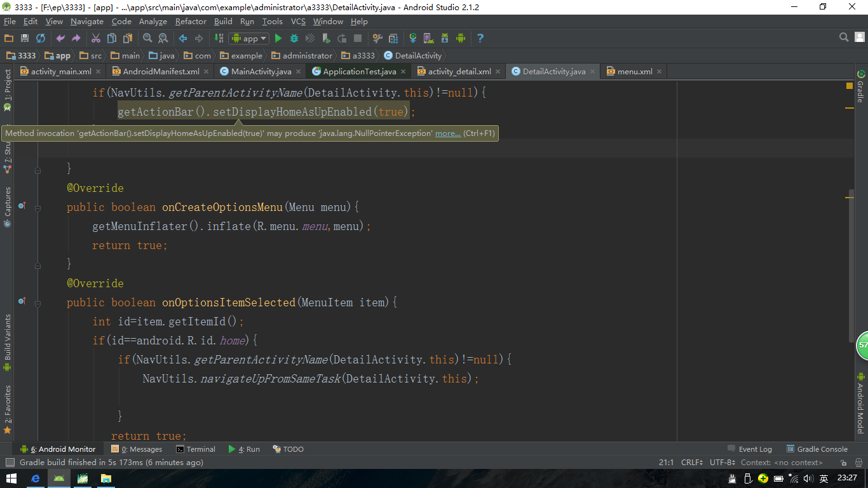Image resolution: width=868 pixels, height=488 pixels.
Task: Open Search Everywhere magnifier at top right
Action: tap(844, 37)
